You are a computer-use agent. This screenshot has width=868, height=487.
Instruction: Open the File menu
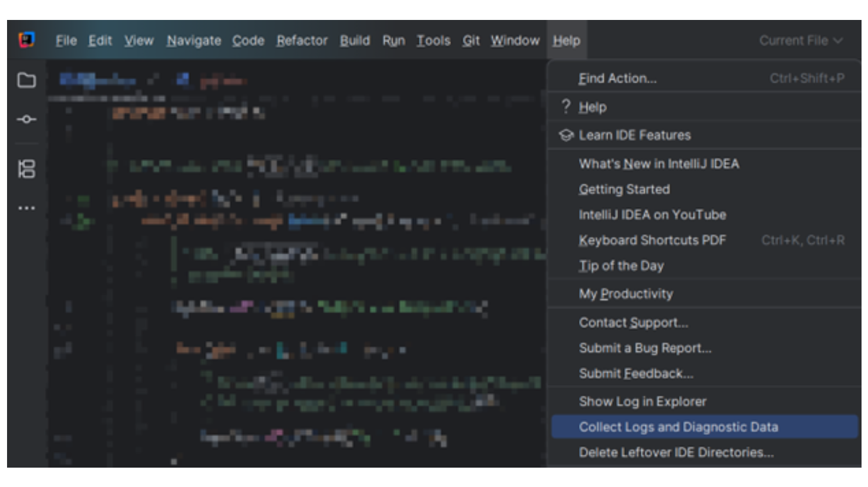pos(66,40)
